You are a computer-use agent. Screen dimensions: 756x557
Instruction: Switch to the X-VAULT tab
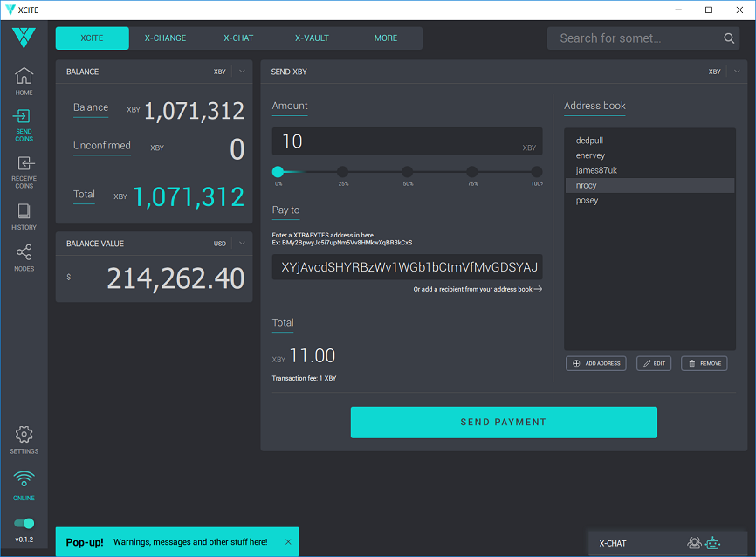click(312, 38)
